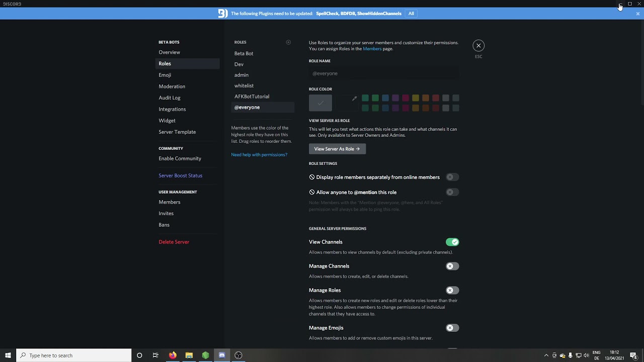
Task: Open the Widget settings
Action: 187,121
